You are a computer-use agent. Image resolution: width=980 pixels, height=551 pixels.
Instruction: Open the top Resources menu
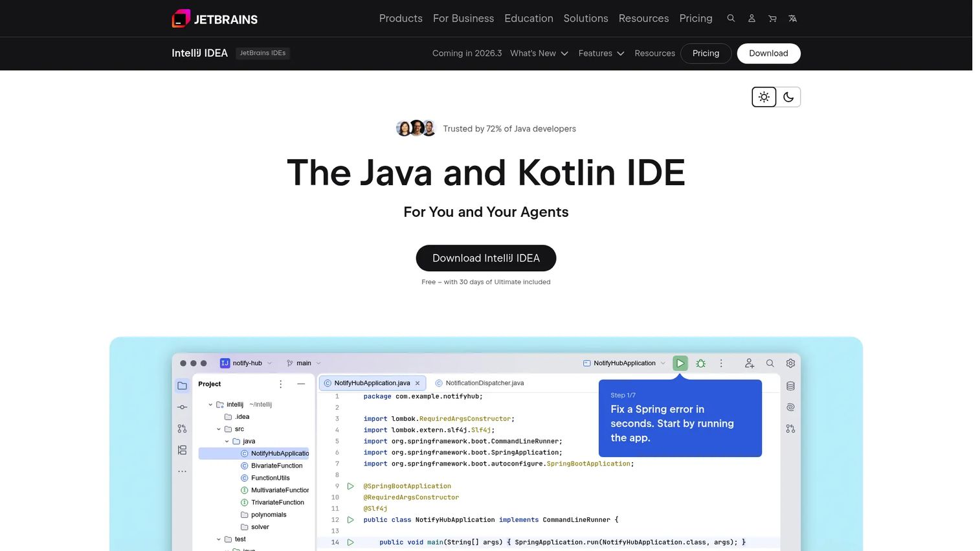[643, 18]
